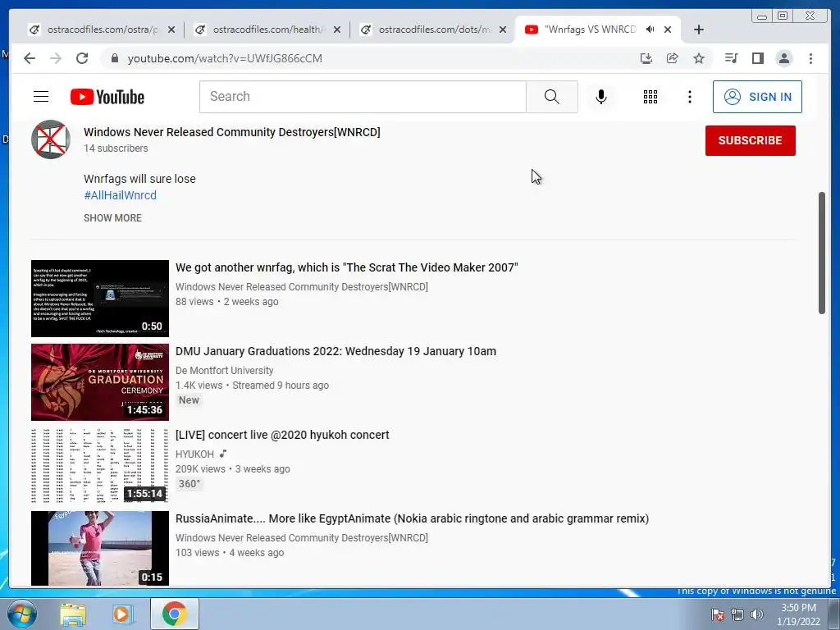The image size is (840, 630).
Task: Click the browser forward arrow
Action: (56, 58)
